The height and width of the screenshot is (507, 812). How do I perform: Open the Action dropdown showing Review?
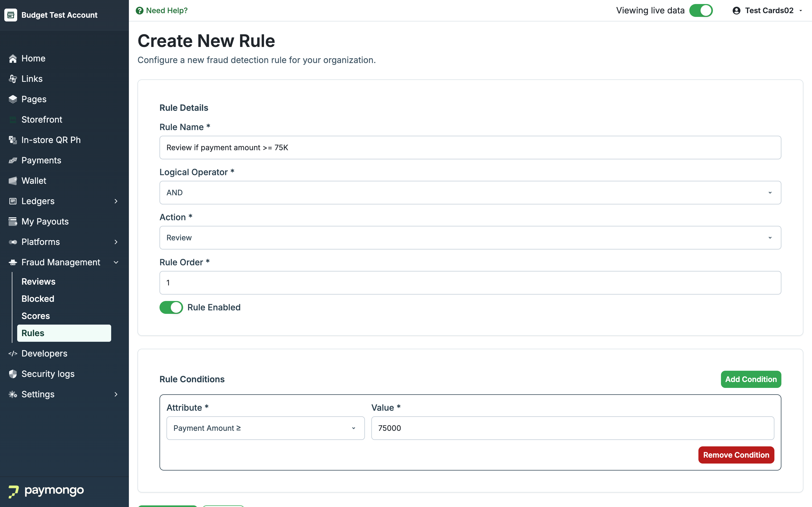(x=470, y=238)
